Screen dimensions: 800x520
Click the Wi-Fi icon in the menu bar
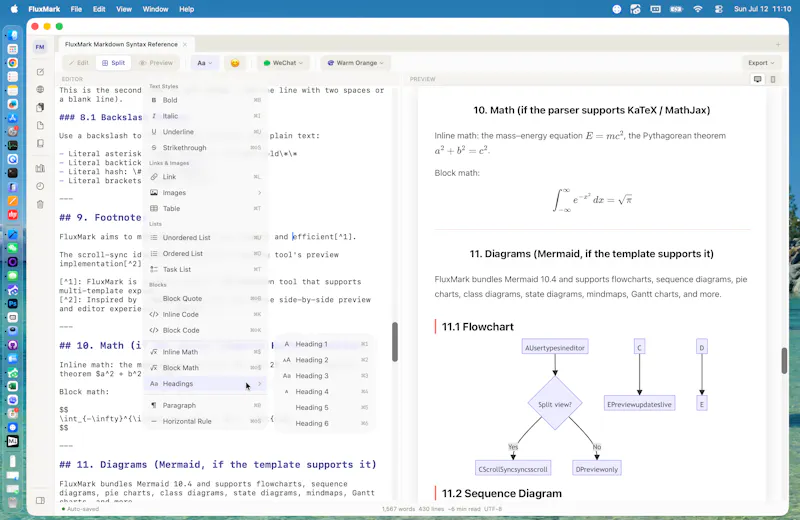697,9
